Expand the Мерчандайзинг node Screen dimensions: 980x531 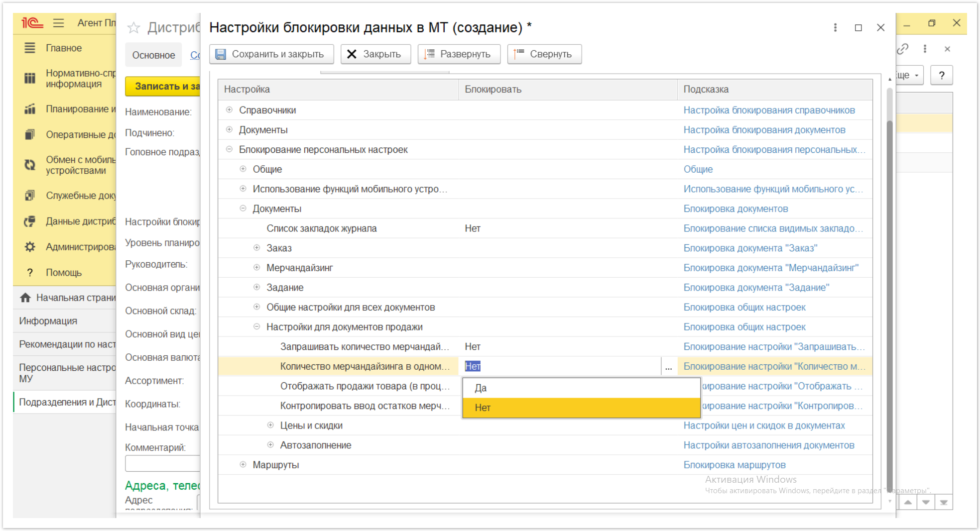tap(257, 267)
